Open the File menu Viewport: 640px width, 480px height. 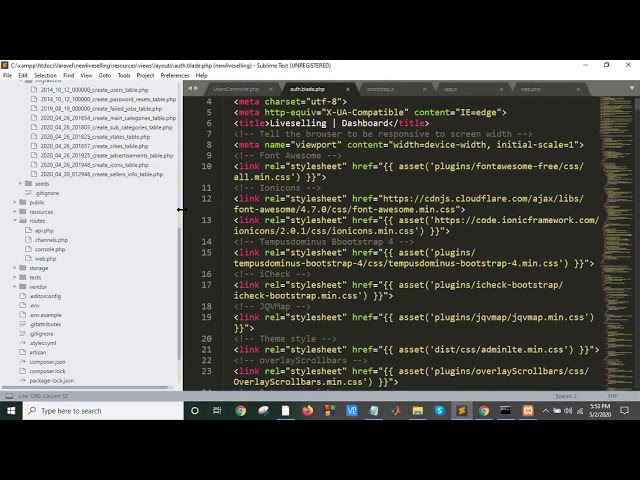pos(7,76)
